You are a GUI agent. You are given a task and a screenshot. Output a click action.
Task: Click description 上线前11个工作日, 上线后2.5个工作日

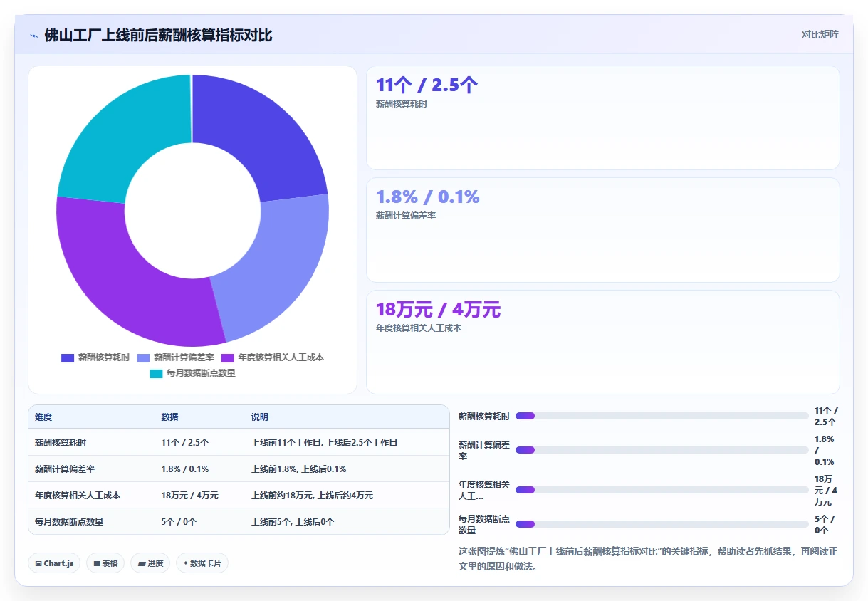(x=324, y=442)
